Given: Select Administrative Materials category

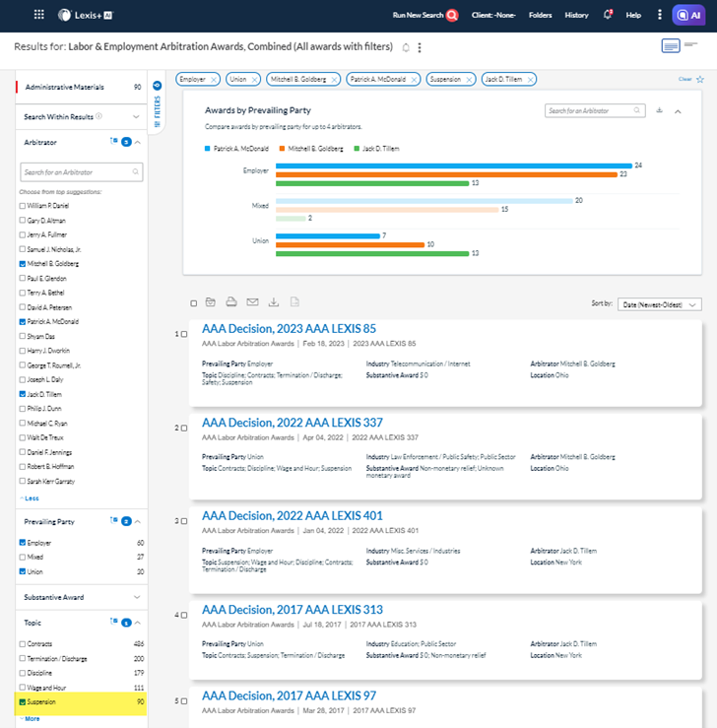Looking at the screenshot, I should click(x=82, y=88).
